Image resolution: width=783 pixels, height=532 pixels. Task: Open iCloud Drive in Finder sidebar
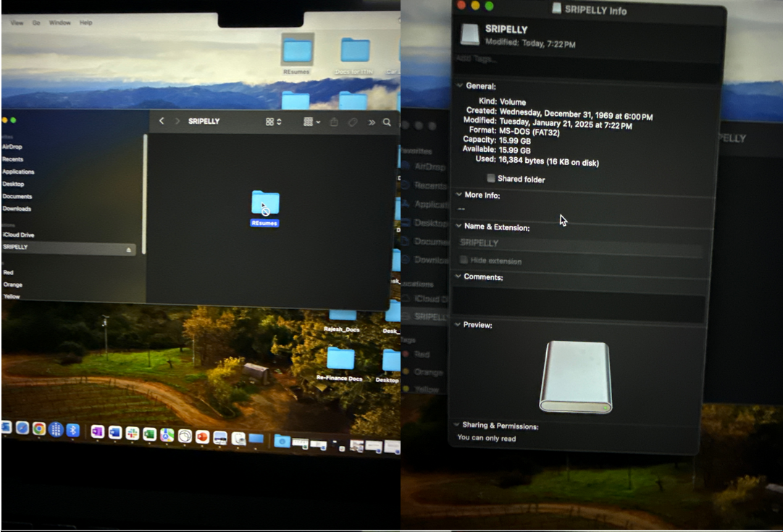[19, 235]
